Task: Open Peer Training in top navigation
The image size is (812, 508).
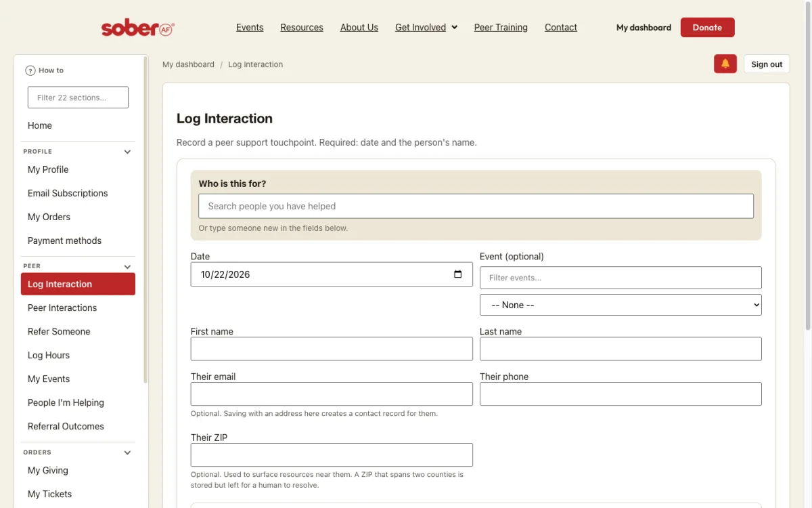Action: 501,28
